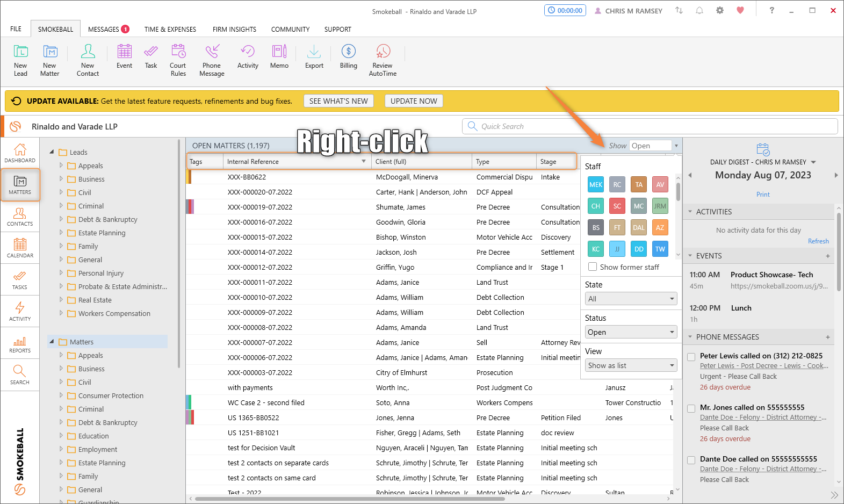
Task: Go to next day in Daily Digest
Action: (836, 175)
